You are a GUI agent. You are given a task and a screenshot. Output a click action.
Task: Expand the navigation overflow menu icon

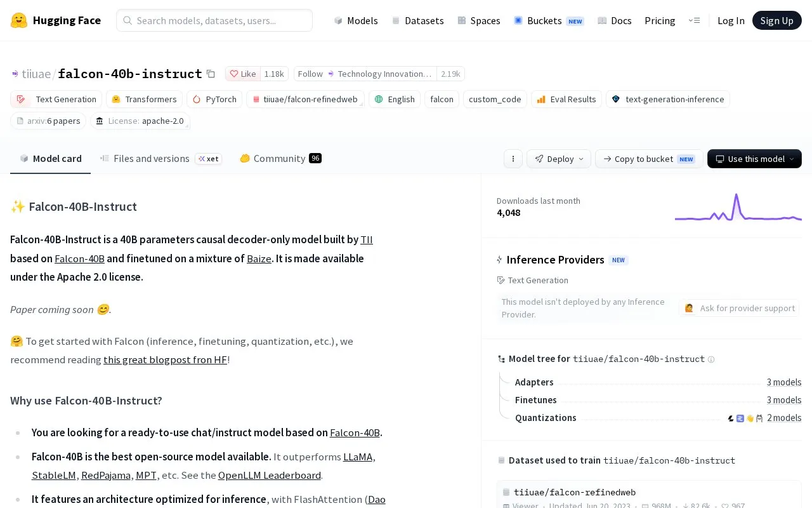click(x=694, y=20)
